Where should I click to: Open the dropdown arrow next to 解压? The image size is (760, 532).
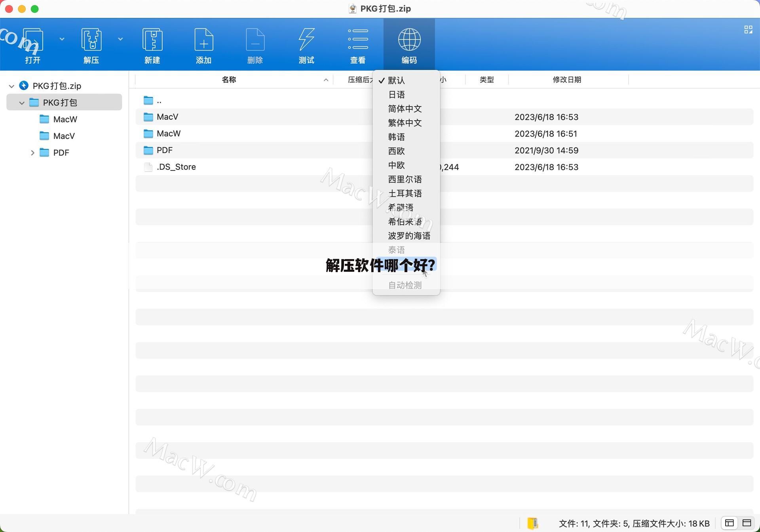coord(120,39)
